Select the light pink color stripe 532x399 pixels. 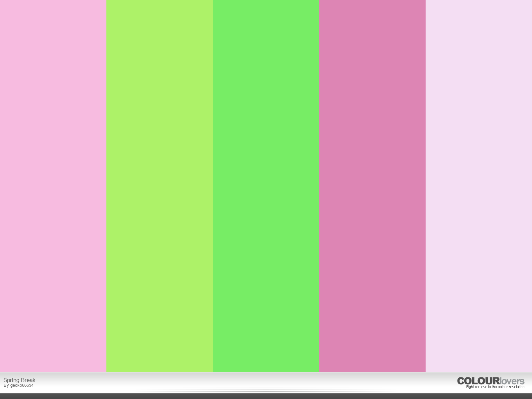pyautogui.click(x=53, y=186)
